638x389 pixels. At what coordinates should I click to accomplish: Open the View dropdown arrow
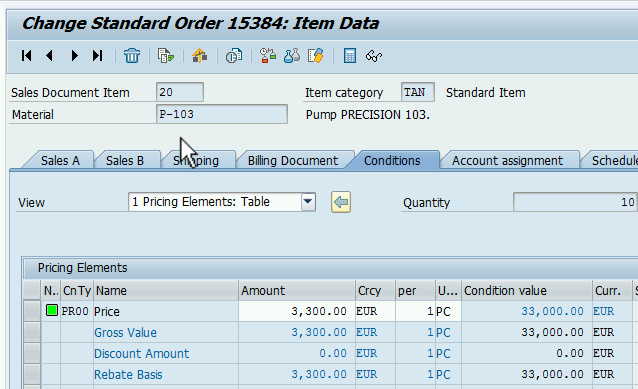[308, 202]
